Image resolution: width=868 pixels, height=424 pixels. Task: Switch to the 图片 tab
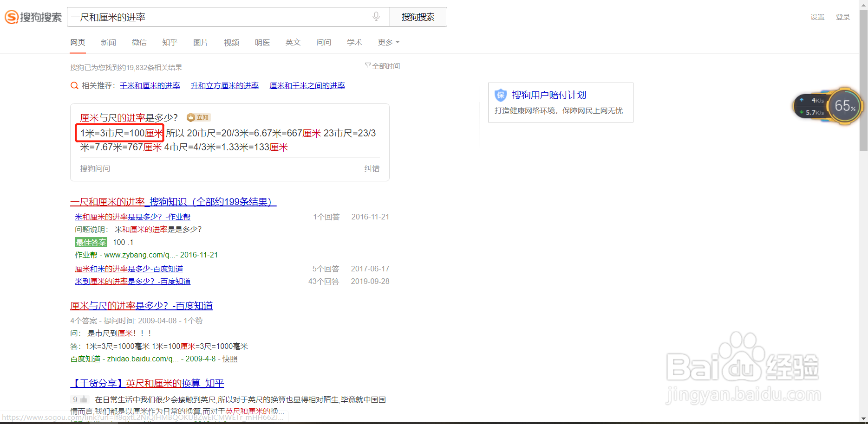(x=201, y=42)
